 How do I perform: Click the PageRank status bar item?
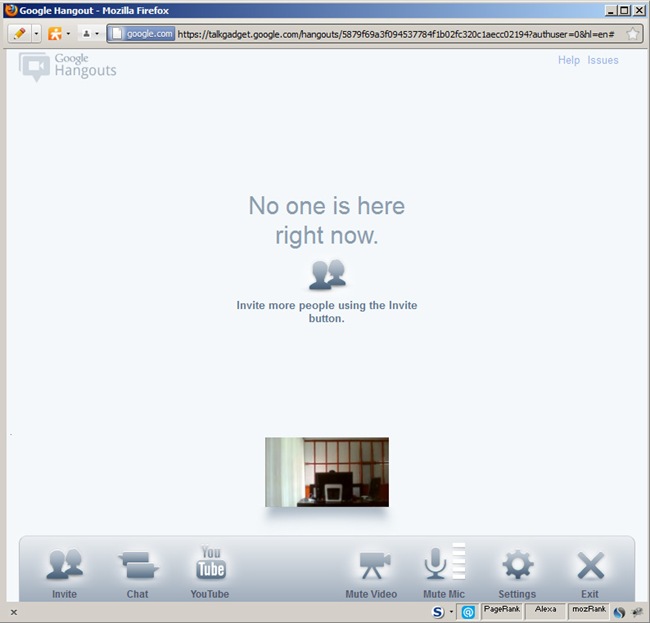(502, 611)
